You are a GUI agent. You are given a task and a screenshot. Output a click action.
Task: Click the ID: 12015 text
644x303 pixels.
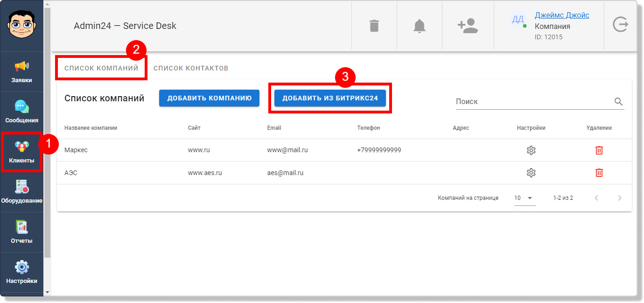[548, 37]
